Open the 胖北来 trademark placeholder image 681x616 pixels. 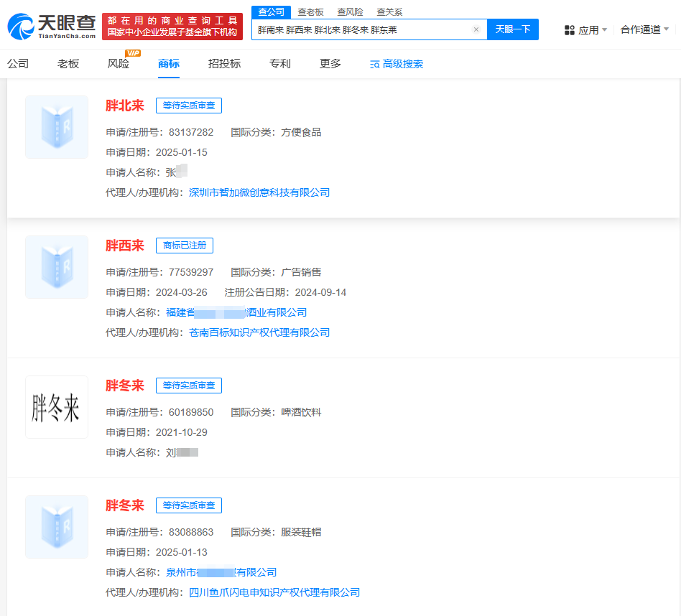[57, 127]
